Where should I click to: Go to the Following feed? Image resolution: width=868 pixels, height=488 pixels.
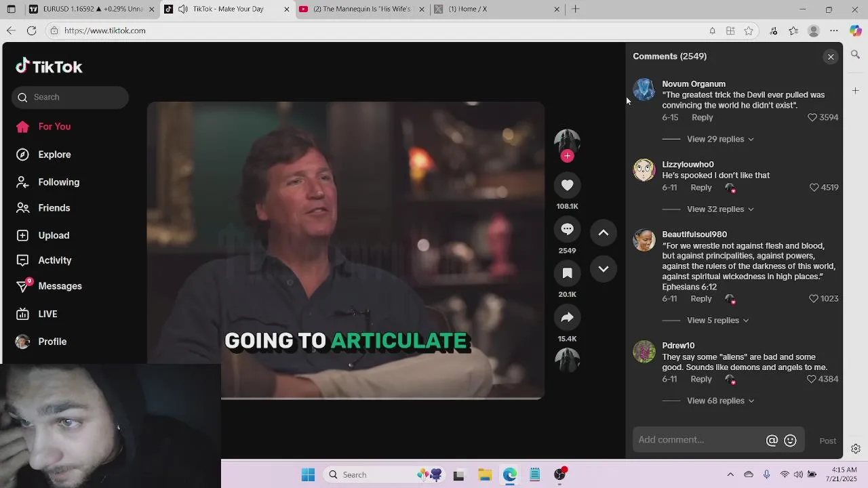[59, 182]
